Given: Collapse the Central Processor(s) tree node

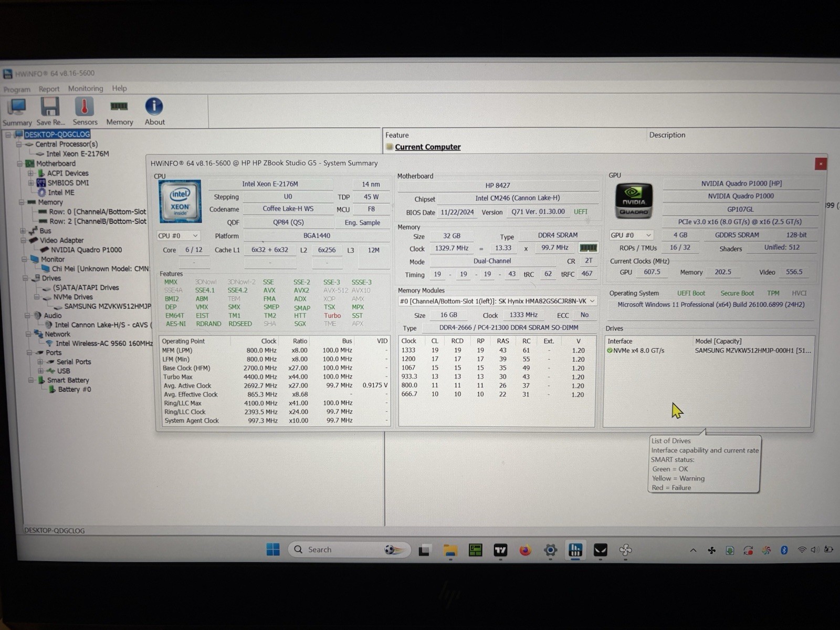Looking at the screenshot, I should [19, 144].
